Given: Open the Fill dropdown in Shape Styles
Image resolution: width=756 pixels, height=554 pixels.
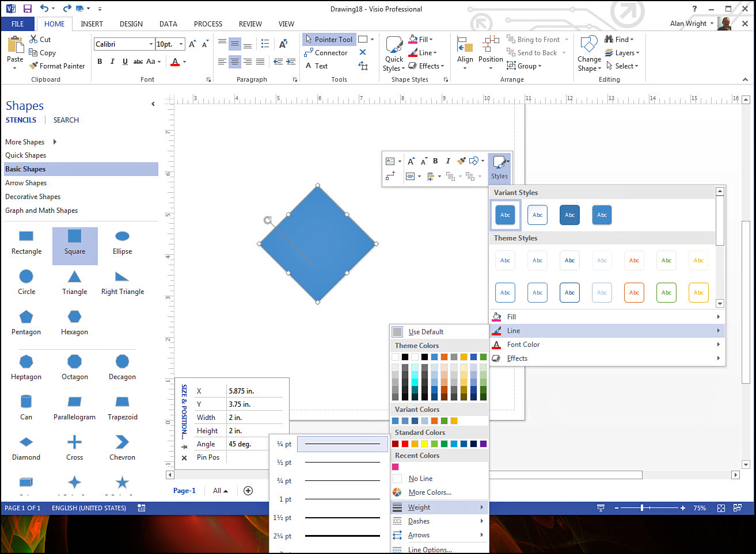Looking at the screenshot, I should 421,39.
